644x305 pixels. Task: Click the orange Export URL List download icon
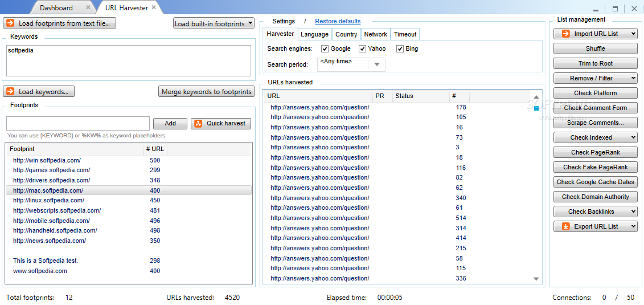(565, 226)
